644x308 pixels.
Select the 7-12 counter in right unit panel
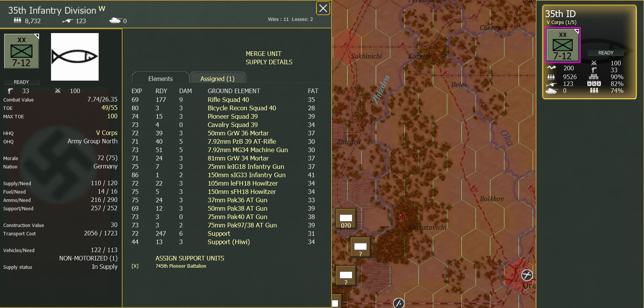[x=563, y=45]
